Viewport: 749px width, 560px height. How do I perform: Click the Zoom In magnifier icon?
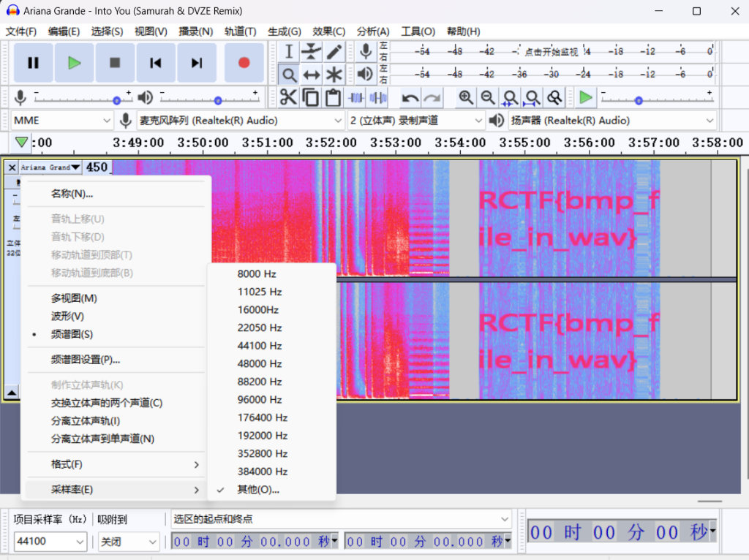click(x=465, y=97)
